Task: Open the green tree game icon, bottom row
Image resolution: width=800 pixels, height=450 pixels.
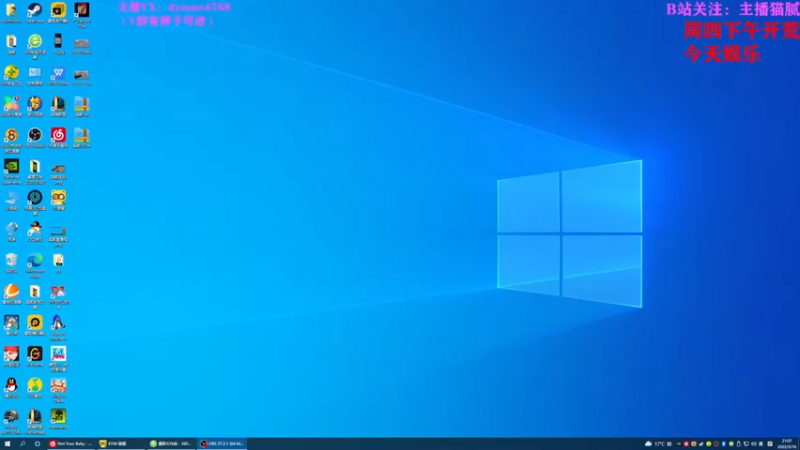Action: (58, 419)
